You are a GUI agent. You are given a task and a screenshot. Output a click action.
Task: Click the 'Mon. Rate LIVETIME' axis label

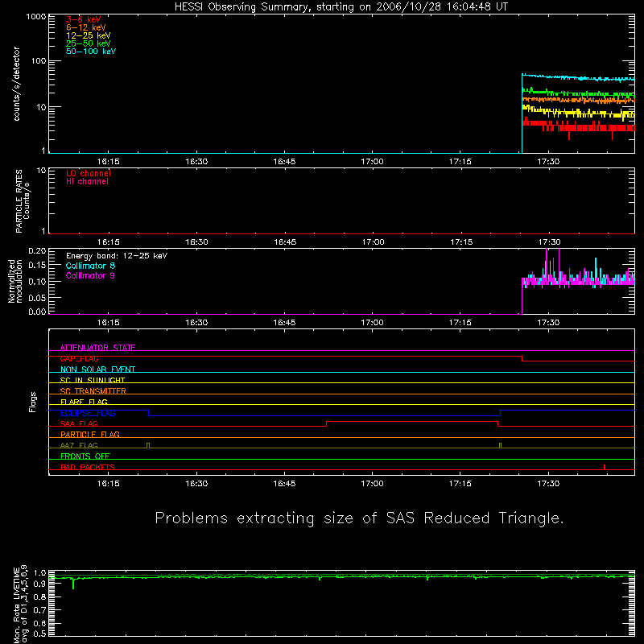[16, 604]
